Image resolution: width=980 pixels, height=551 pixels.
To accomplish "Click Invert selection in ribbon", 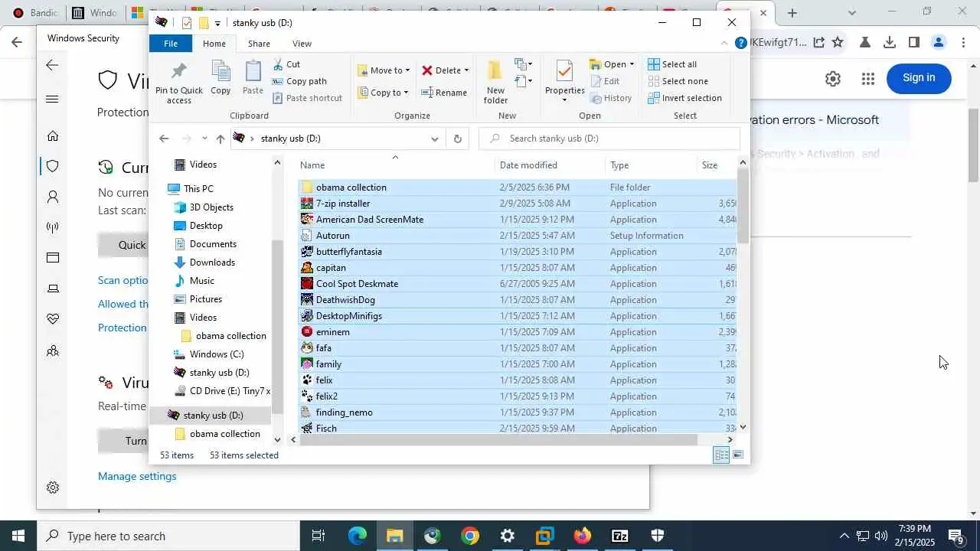I will coord(684,98).
